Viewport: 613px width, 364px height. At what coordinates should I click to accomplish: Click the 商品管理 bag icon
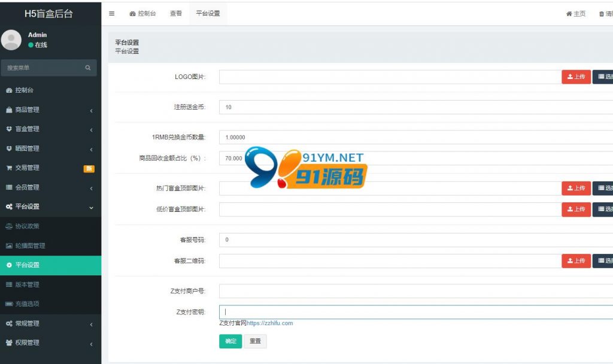coord(9,110)
